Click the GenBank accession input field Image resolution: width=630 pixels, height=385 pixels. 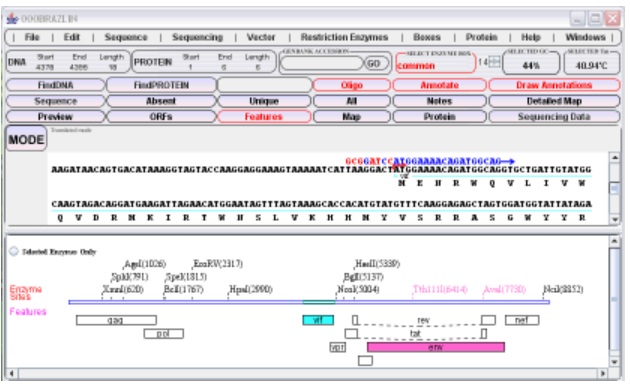(321, 63)
